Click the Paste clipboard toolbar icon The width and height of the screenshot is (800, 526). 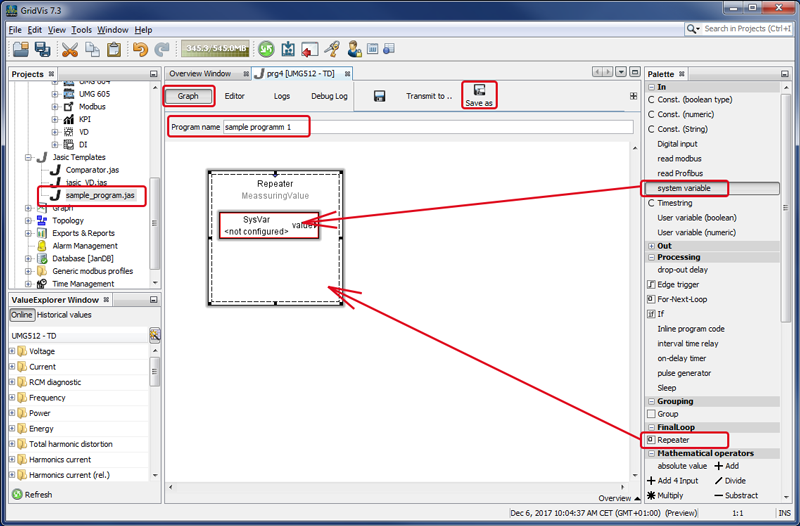114,49
